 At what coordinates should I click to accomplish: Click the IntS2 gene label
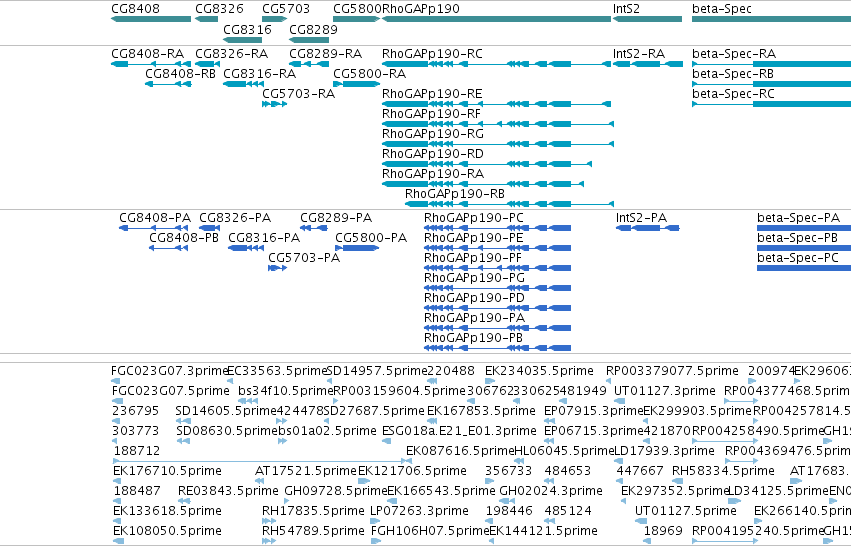point(626,9)
